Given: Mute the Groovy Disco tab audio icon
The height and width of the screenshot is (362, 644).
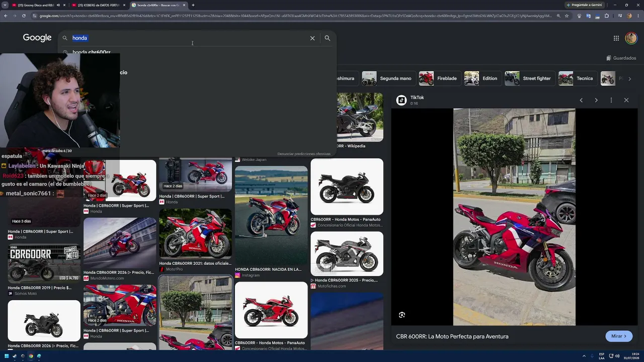Looking at the screenshot, I should (58, 5).
